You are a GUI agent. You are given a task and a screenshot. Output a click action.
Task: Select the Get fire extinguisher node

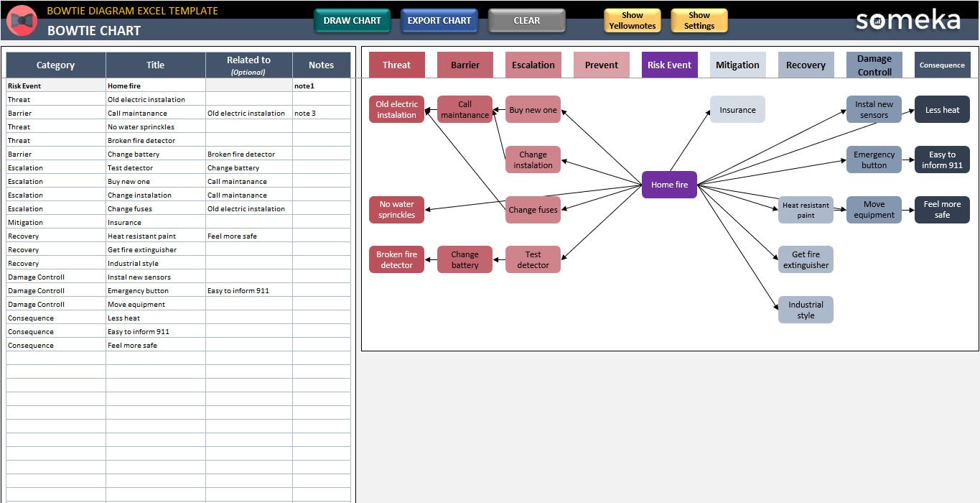[806, 259]
